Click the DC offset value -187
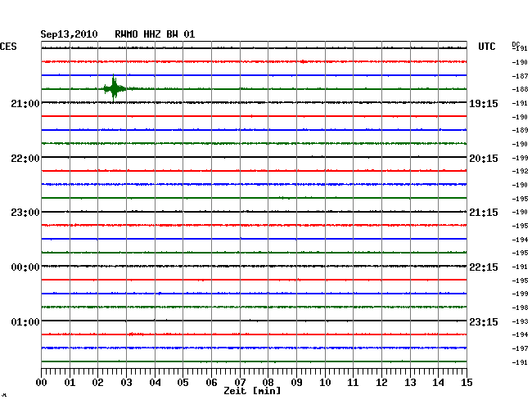This screenshot has height=404, width=532. [520, 76]
